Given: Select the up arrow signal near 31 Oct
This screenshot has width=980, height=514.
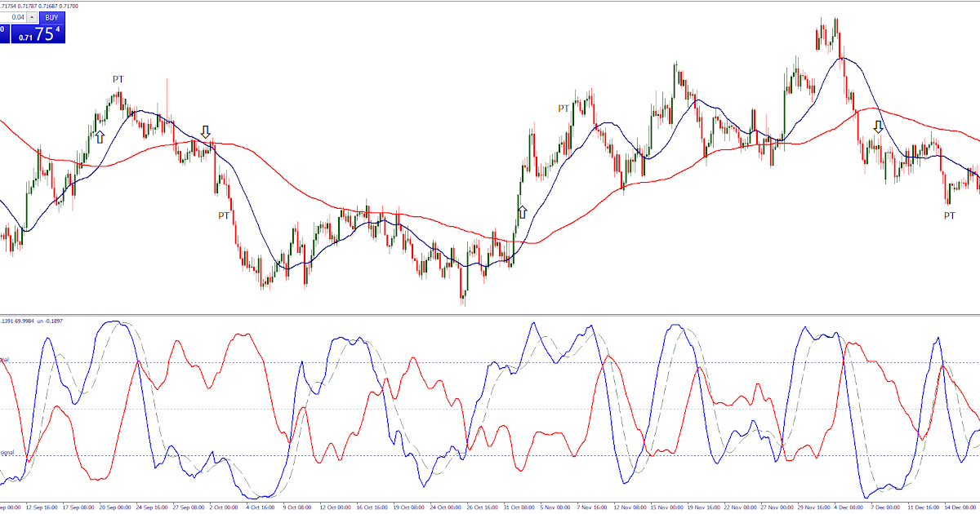Looking at the screenshot, I should click(x=523, y=212).
